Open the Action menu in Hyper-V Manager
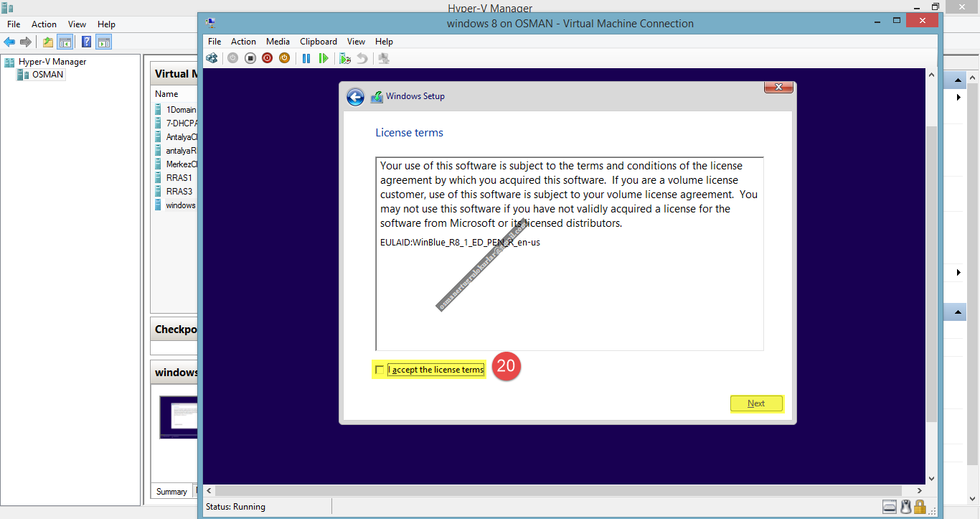Image resolution: width=980 pixels, height=519 pixels. pos(44,24)
